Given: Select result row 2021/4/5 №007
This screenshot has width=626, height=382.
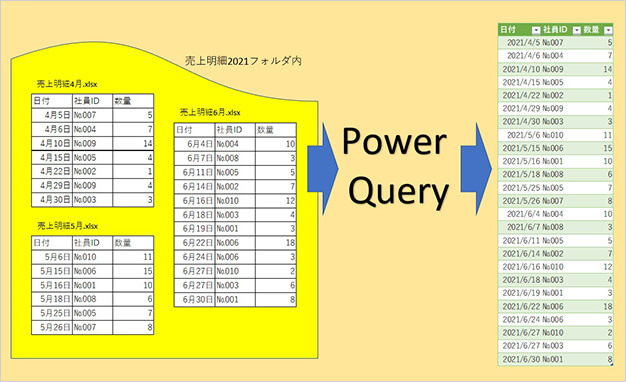Looking at the screenshot, I should click(x=555, y=43).
